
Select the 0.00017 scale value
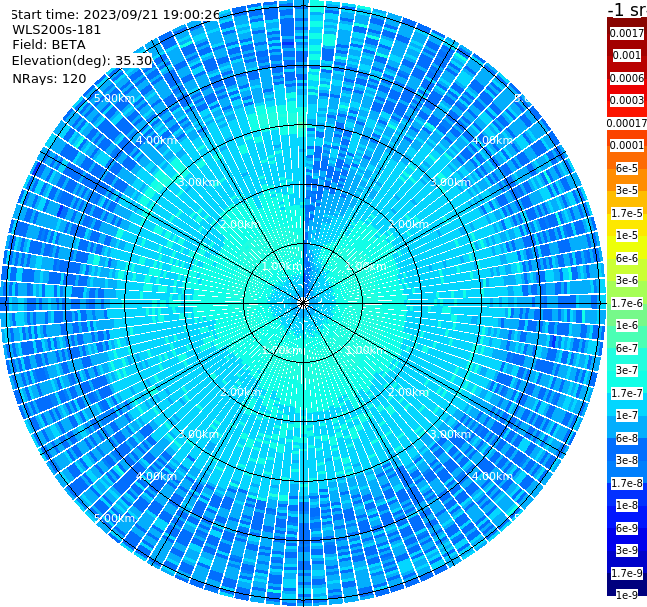pos(626,123)
